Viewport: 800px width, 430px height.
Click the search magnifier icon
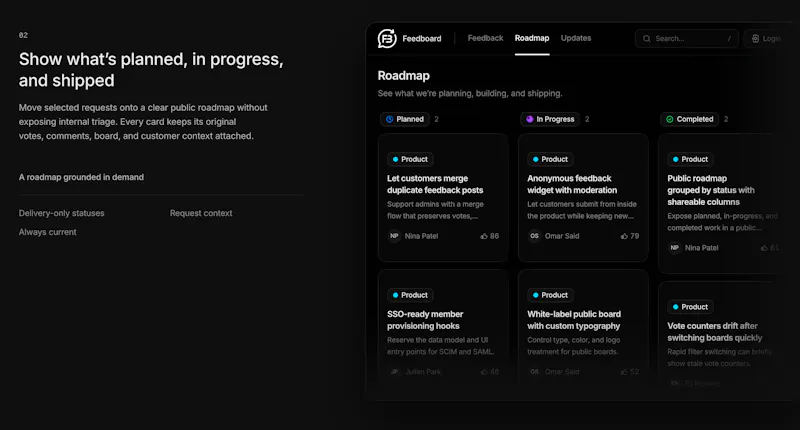coord(646,39)
